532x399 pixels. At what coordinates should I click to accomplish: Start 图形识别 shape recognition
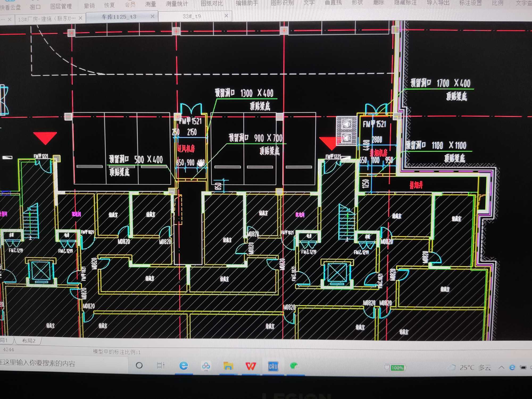point(282,3)
